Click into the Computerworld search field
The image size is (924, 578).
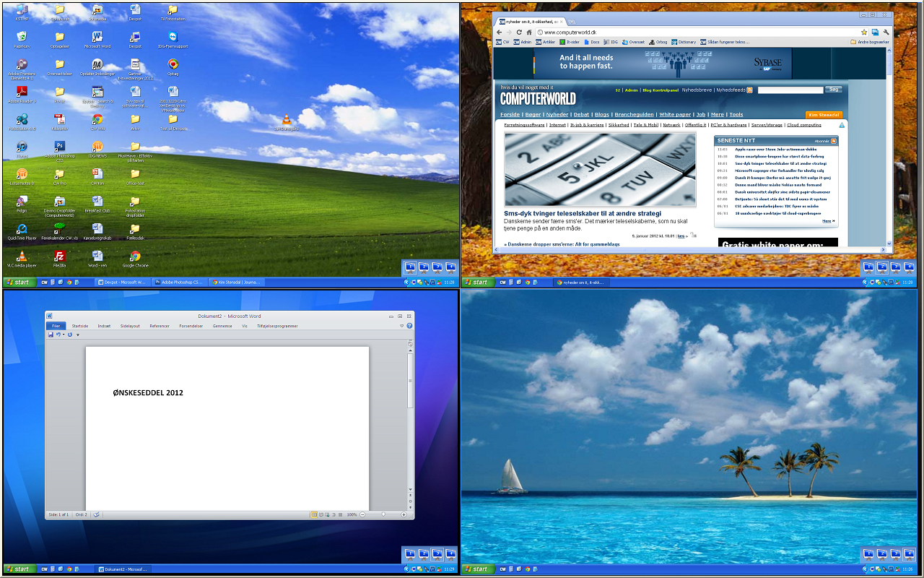(x=790, y=90)
